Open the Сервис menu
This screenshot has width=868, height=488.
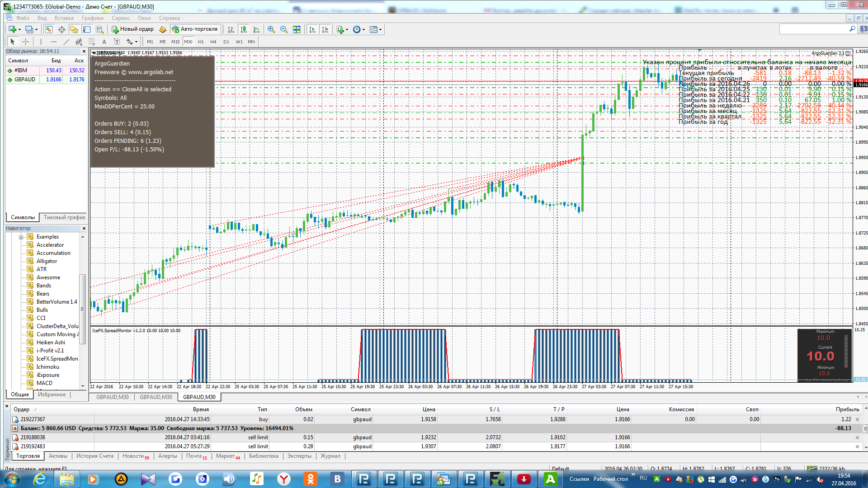(121, 18)
